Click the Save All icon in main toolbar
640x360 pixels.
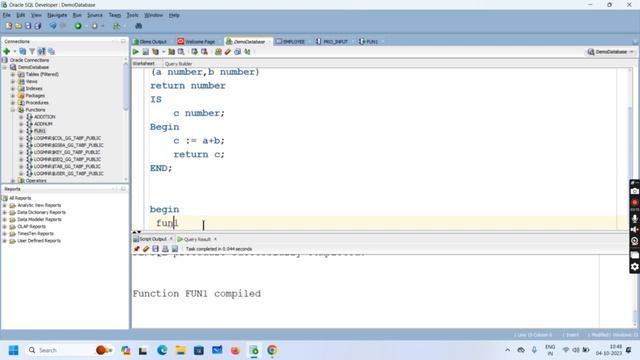point(38,26)
